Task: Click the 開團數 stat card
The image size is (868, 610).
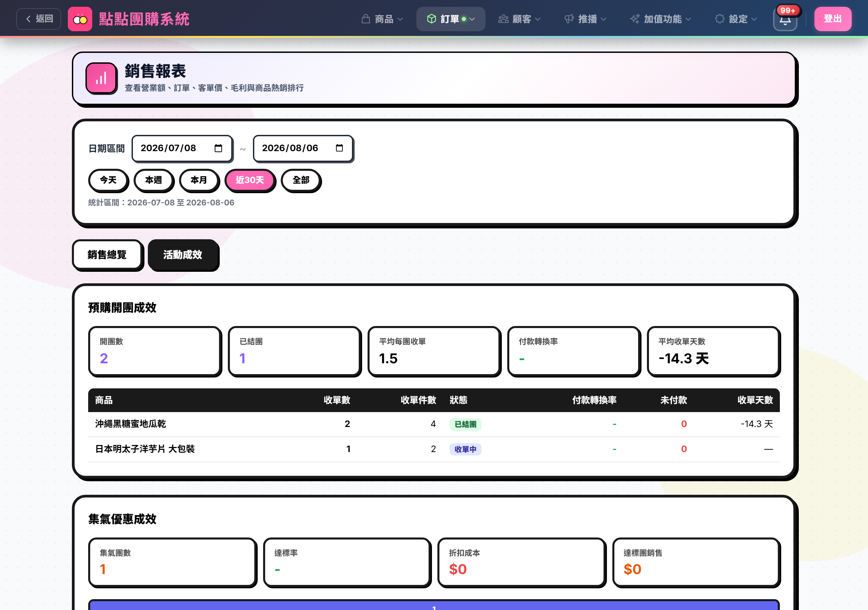Action: pyautogui.click(x=155, y=351)
